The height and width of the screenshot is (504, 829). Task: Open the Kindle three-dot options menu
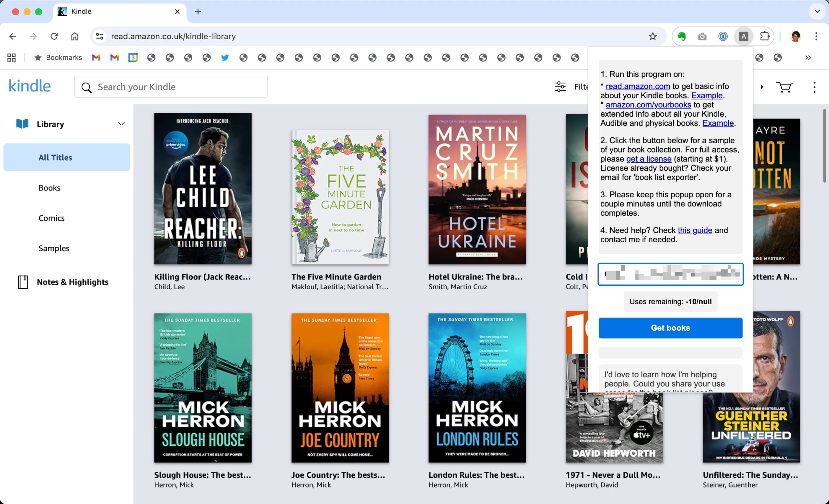click(814, 87)
